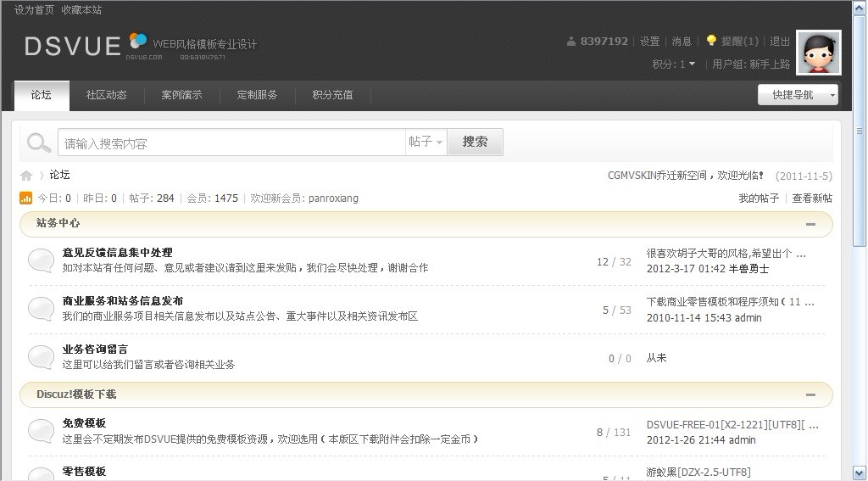Select the 论坛 tab
This screenshot has height=481, width=868.
[x=42, y=95]
